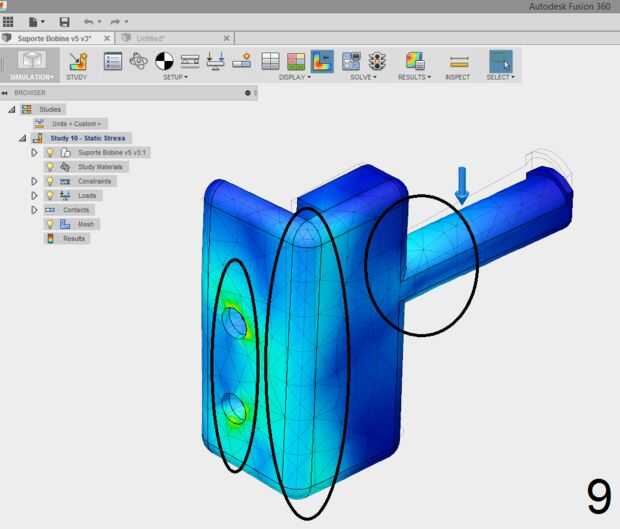This screenshot has width=620, height=529.
Task: Select the Results browser item
Action: tap(74, 238)
